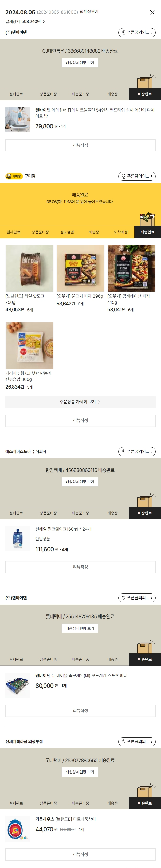Close the order detail page
Viewport: 161px width, 868px height.
152,13
